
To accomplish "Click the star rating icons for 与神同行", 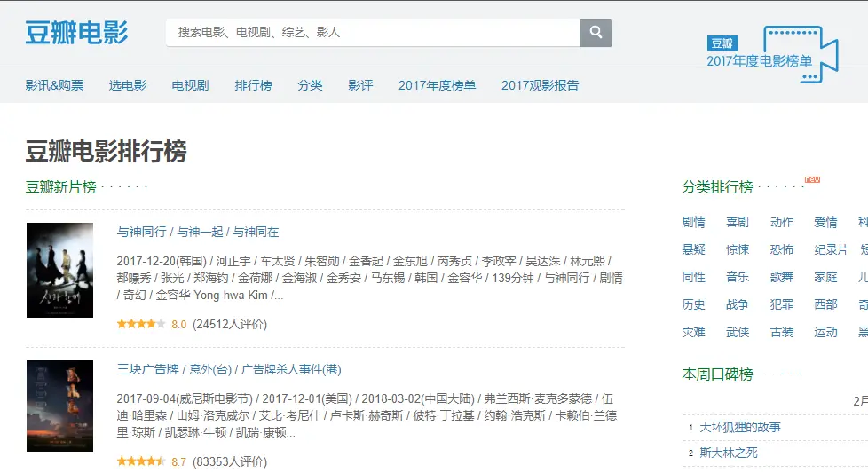I will pyautogui.click(x=141, y=324).
